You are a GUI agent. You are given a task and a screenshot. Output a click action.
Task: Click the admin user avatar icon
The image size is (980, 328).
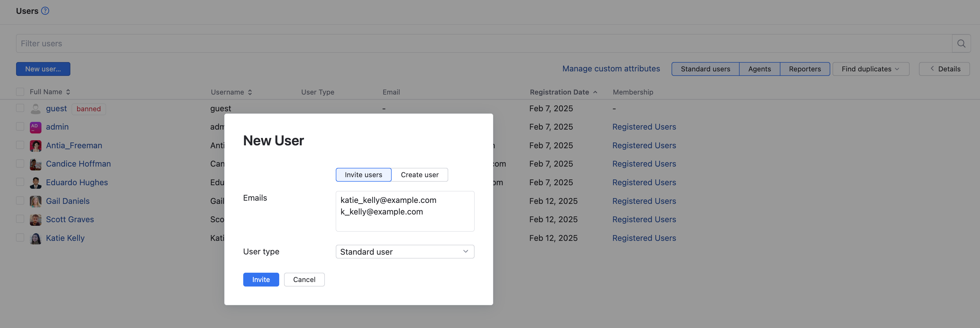(x=35, y=127)
